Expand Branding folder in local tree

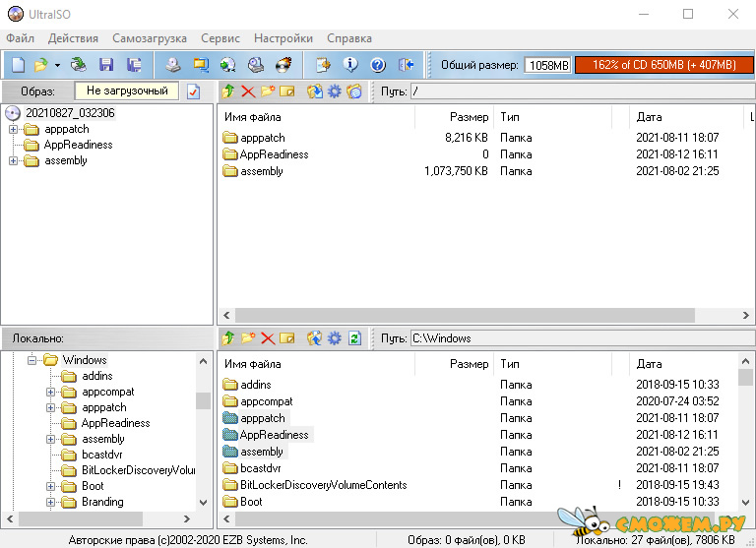pyautogui.click(x=50, y=502)
